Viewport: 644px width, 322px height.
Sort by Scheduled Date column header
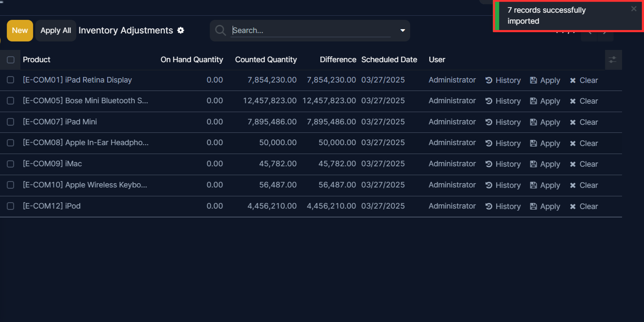click(389, 60)
